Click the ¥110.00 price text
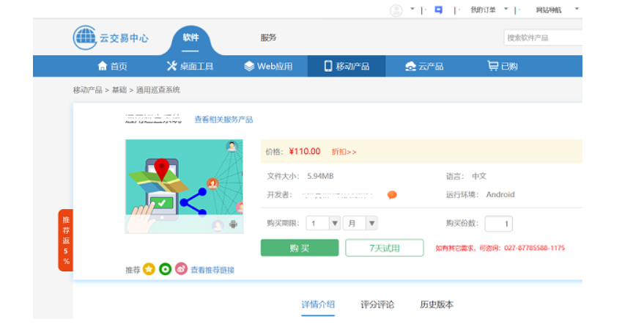Screen dimensions: 644x330 [x=304, y=151]
